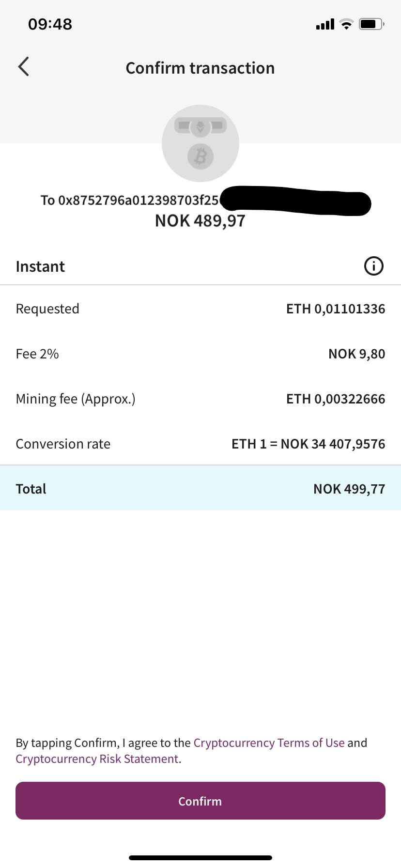This screenshot has width=401, height=868.
Task: Select the Mining fee (Approx.) row
Action: (x=200, y=399)
